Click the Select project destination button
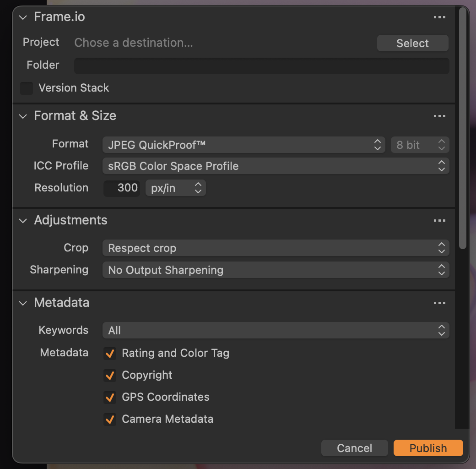Screen dimensions: 476x469 pyautogui.click(x=412, y=43)
